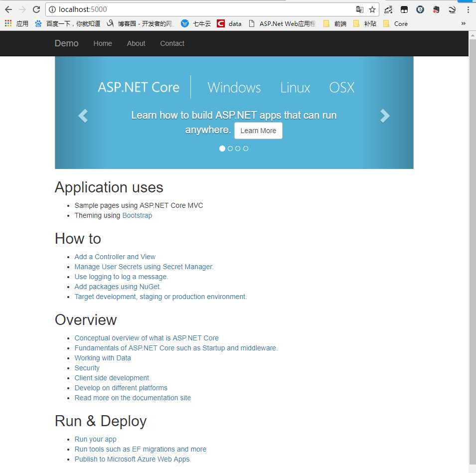Select the third carousel indicator dot
The width and height of the screenshot is (476, 473).
238,149
